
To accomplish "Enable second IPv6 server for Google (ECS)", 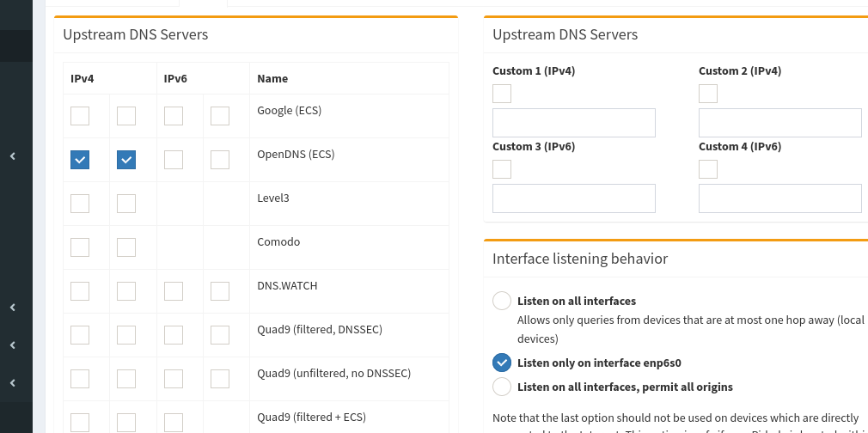I will 220,116.
